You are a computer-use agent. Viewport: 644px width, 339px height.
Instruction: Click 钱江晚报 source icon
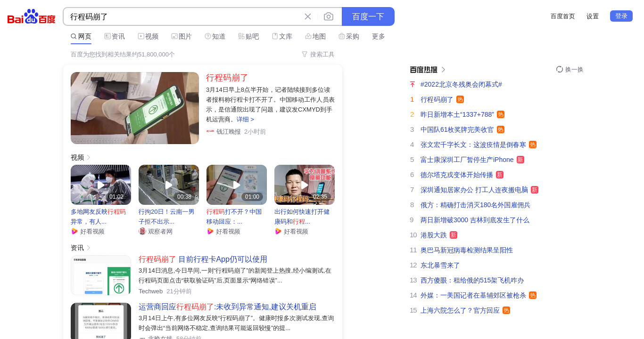coord(210,132)
